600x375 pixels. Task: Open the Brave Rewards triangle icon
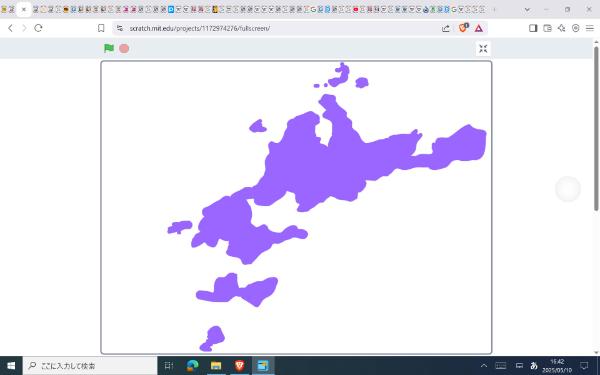coord(479,28)
